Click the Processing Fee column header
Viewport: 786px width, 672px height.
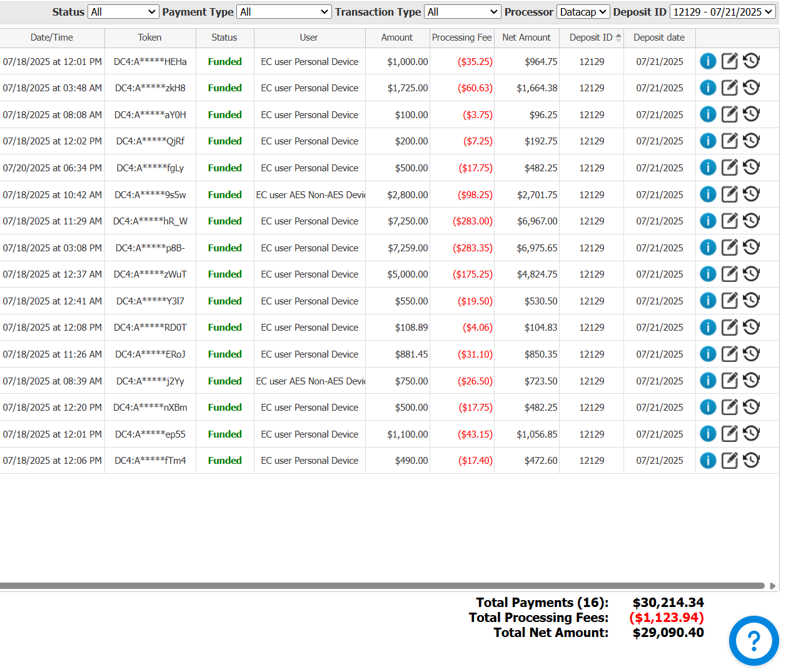[x=461, y=38]
